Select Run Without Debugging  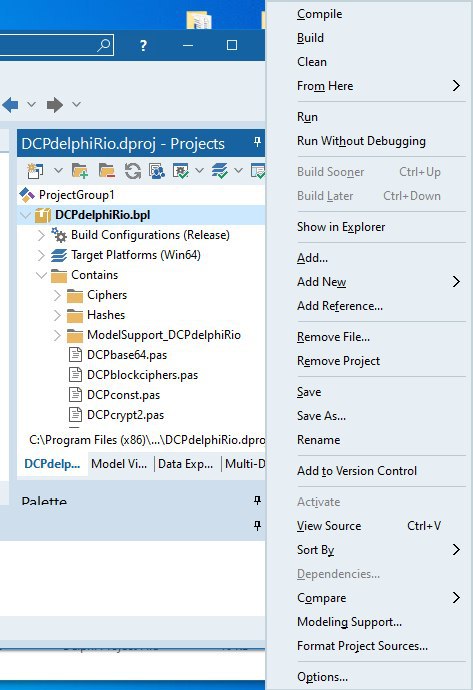(361, 141)
